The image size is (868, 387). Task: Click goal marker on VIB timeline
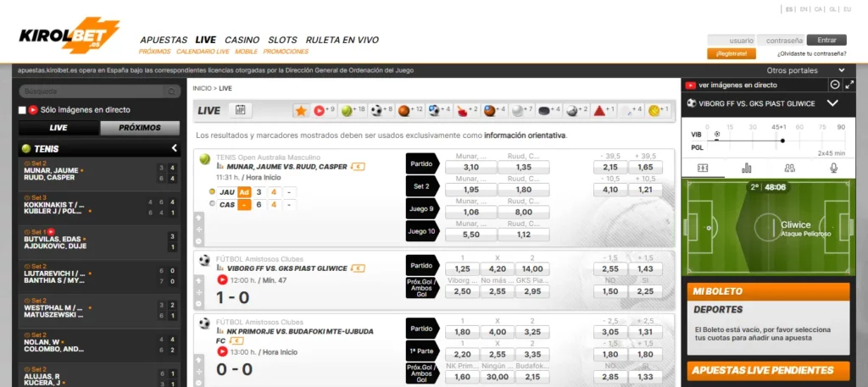point(717,135)
